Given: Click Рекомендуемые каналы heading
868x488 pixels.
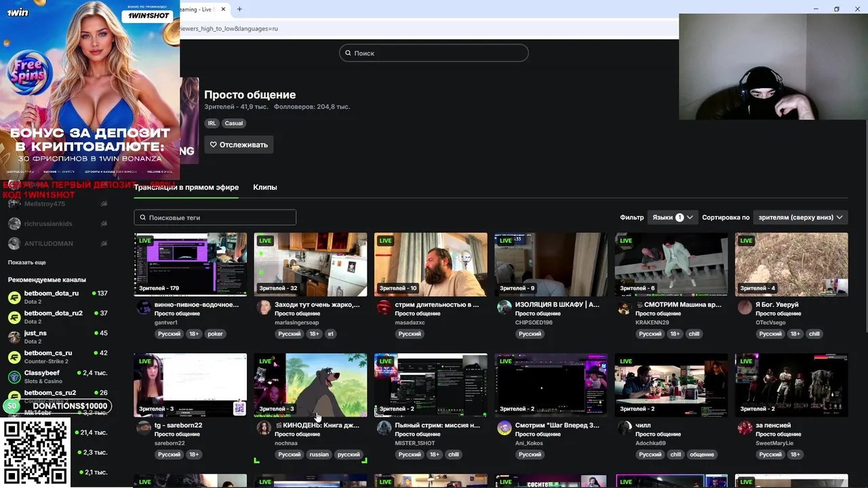Looking at the screenshot, I should pos(47,280).
